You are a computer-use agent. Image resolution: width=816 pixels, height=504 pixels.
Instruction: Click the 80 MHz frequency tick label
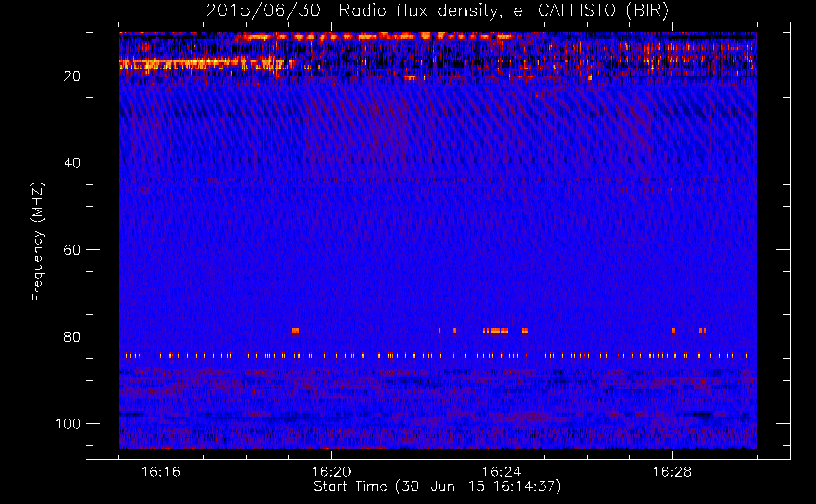pos(72,337)
